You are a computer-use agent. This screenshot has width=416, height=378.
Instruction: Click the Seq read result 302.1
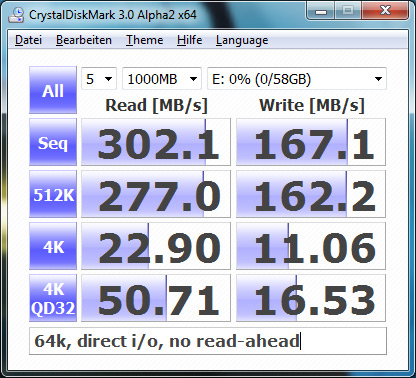coord(156,142)
